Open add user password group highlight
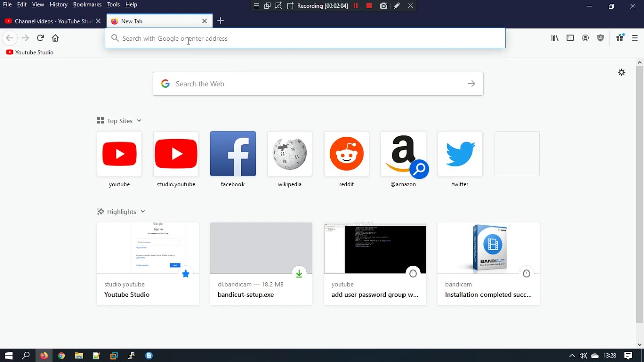The width and height of the screenshot is (644, 362). pos(375,264)
